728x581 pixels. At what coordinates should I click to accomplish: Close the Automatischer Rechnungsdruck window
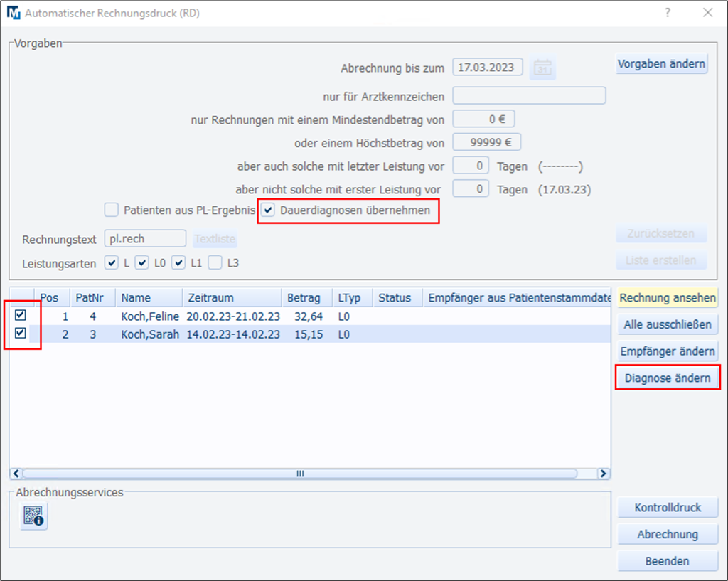click(707, 13)
